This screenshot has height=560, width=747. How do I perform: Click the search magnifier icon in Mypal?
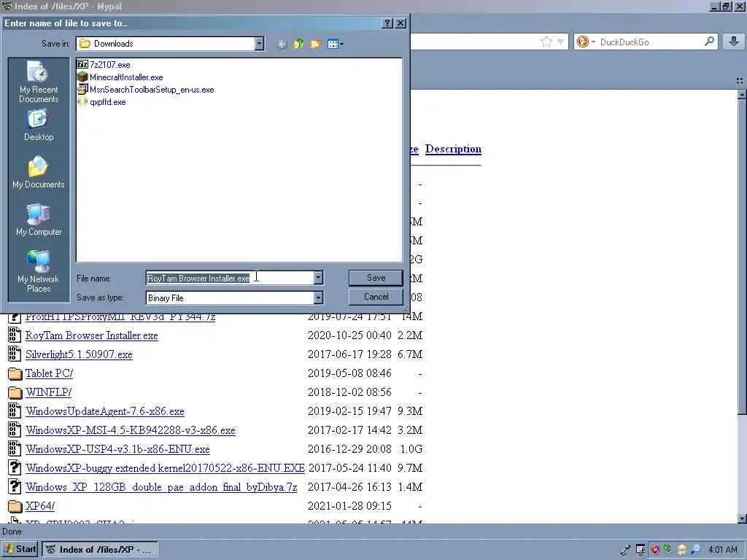(x=709, y=42)
